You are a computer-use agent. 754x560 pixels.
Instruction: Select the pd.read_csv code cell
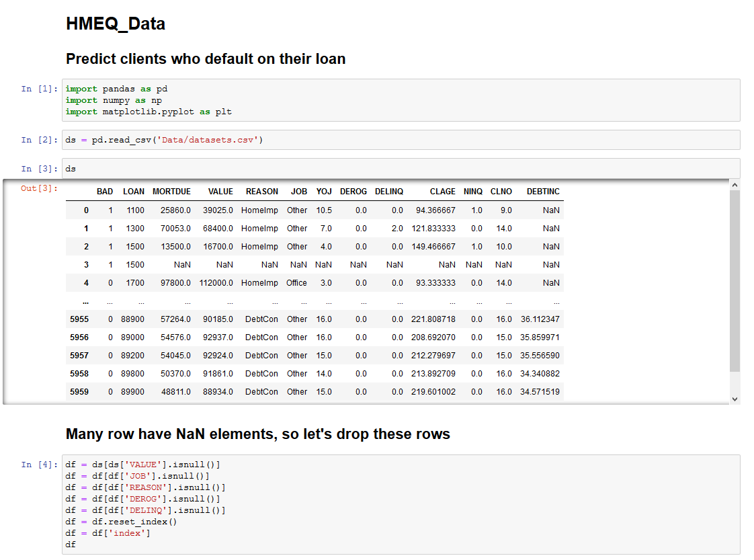click(x=401, y=140)
